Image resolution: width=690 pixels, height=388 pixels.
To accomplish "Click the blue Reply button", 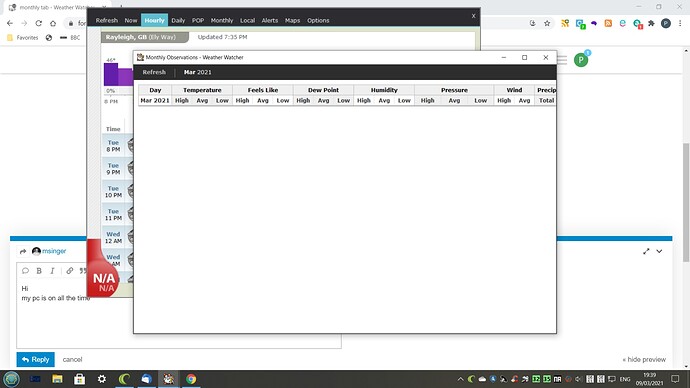I will coord(36,359).
